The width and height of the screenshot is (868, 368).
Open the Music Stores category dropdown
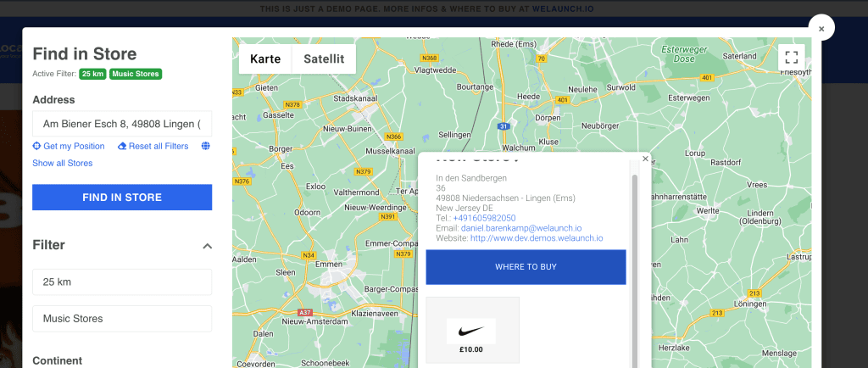(x=122, y=319)
